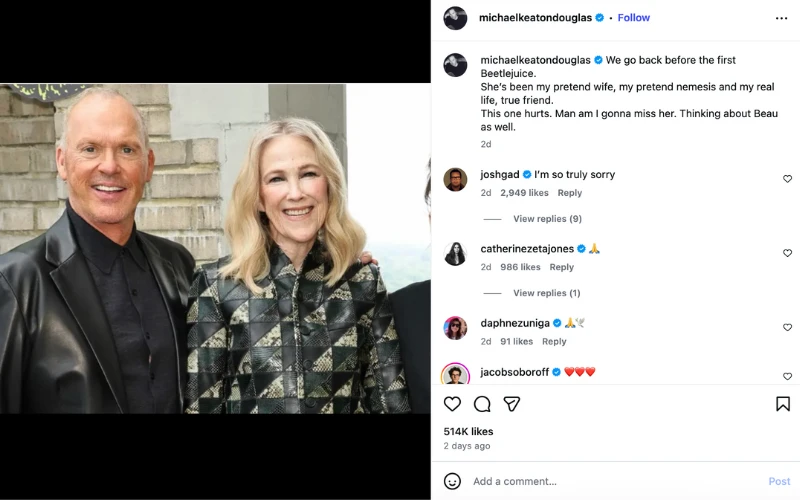Like daphnezuniga's comment
This screenshot has width=800, height=500.
click(x=787, y=327)
